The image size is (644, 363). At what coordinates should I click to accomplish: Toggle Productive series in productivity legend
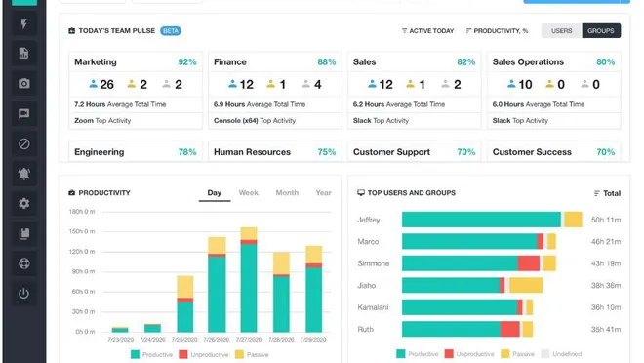coord(151,354)
